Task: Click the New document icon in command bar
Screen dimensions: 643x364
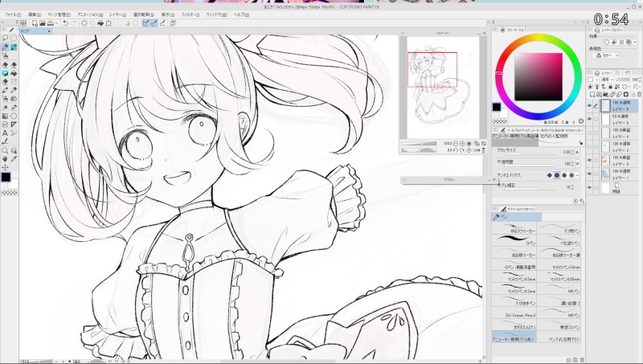Action: (35, 23)
